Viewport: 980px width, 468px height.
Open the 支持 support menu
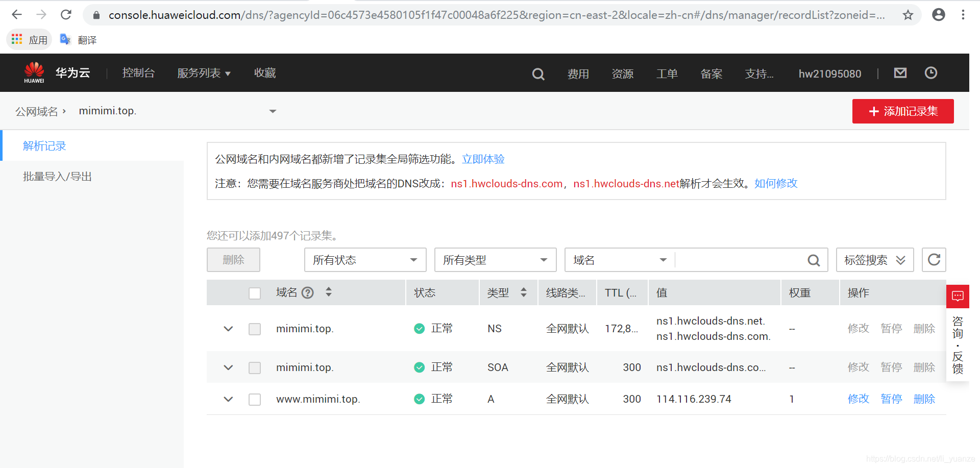pyautogui.click(x=759, y=74)
